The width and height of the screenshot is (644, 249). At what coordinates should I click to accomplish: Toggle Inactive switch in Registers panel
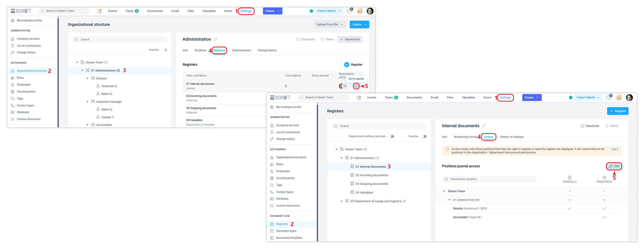(423, 136)
